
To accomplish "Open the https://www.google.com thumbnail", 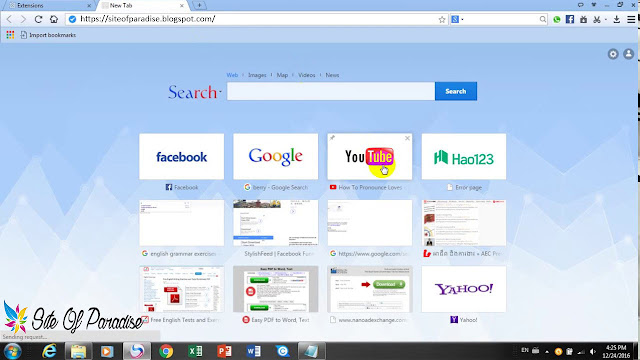I will [x=370, y=223].
